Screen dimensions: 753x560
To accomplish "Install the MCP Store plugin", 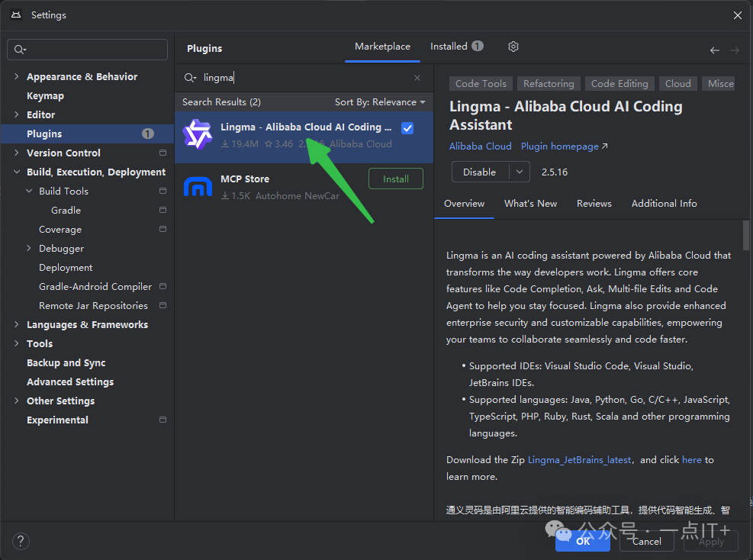I will click(x=396, y=179).
